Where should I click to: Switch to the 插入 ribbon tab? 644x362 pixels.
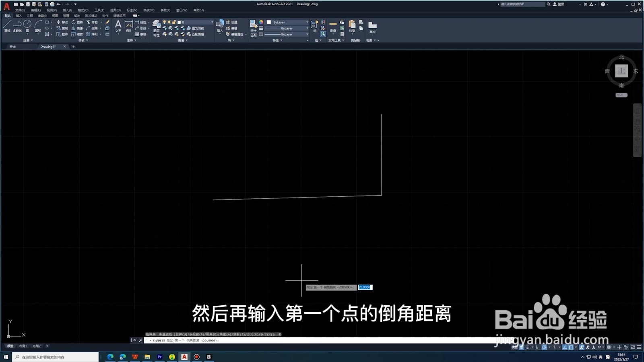click(x=18, y=16)
